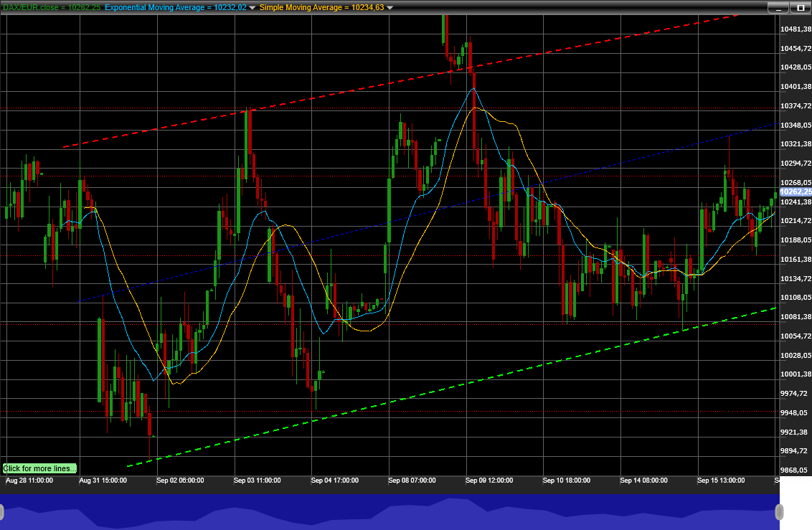Image resolution: width=812 pixels, height=530 pixels.
Task: Click the Sep 03 11:00:00 time label
Action: point(258,481)
